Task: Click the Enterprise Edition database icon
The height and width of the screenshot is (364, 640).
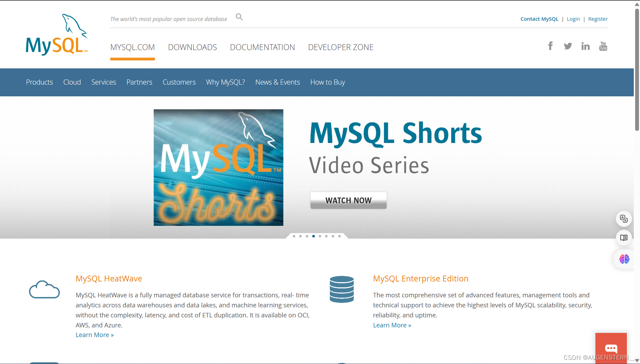Action: pos(342,289)
